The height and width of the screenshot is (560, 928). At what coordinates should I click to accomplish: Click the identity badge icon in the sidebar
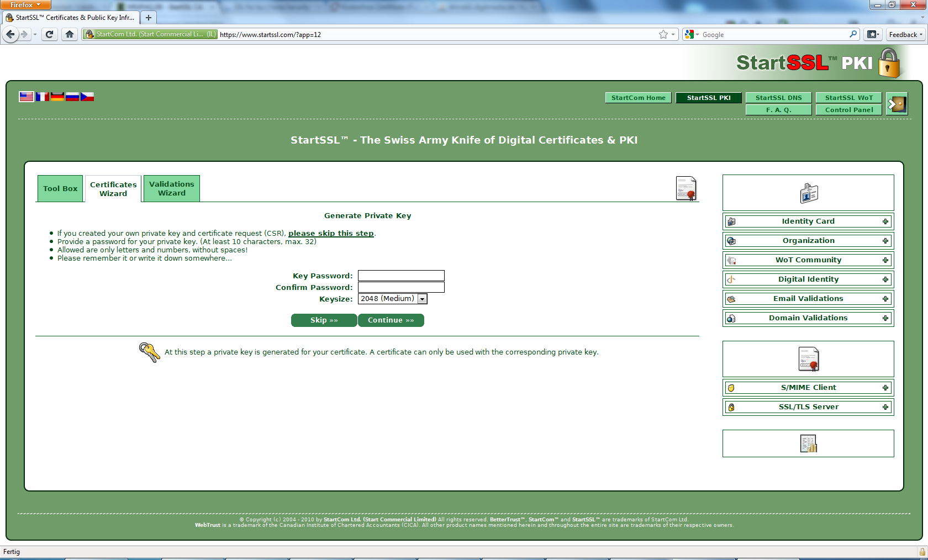pyautogui.click(x=809, y=193)
